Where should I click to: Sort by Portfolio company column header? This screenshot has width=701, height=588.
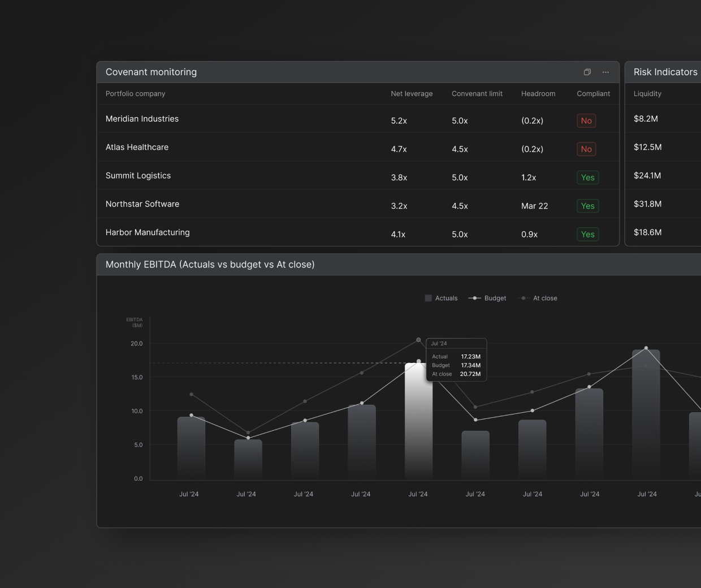[135, 94]
